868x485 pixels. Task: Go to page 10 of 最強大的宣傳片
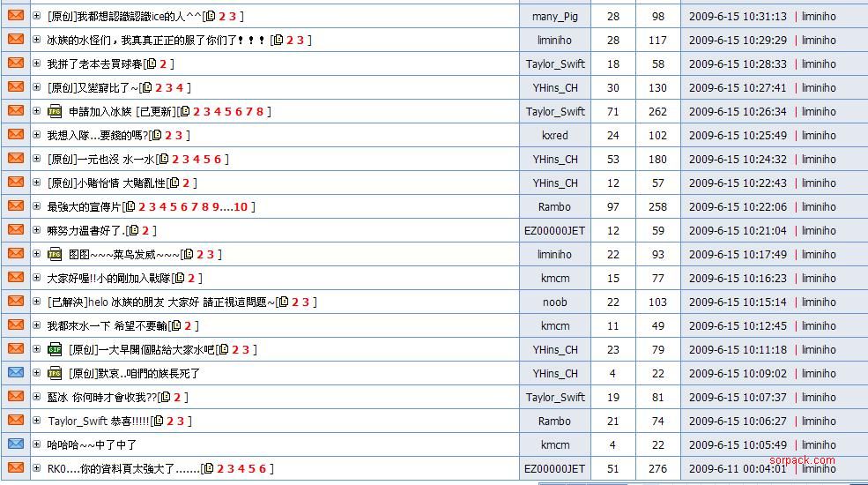241,206
